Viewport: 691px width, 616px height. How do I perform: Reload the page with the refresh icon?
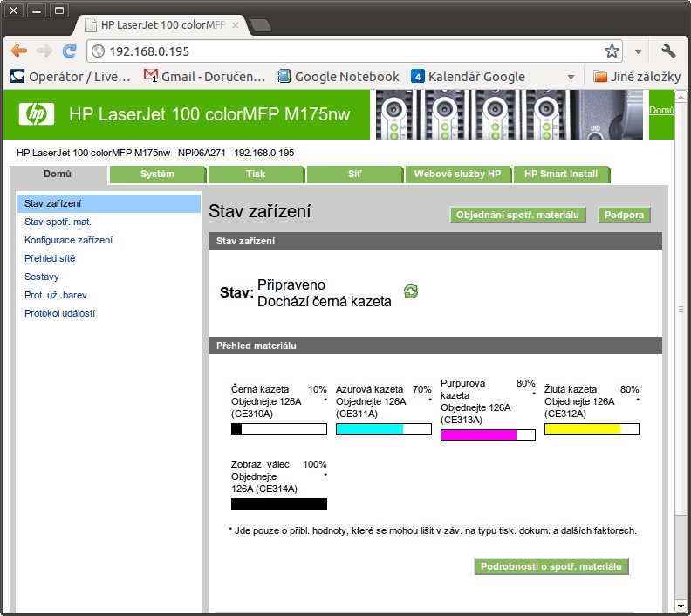[69, 51]
